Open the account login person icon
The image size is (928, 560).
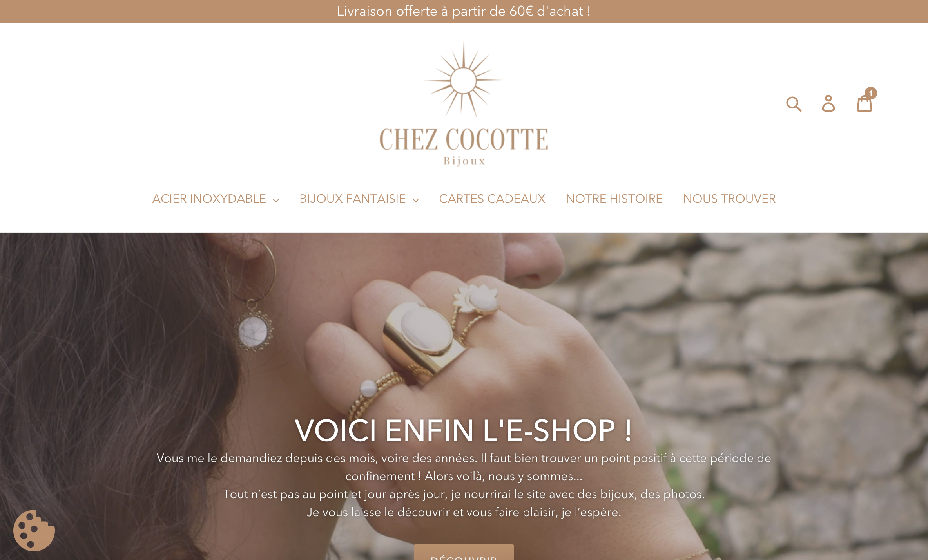[828, 104]
